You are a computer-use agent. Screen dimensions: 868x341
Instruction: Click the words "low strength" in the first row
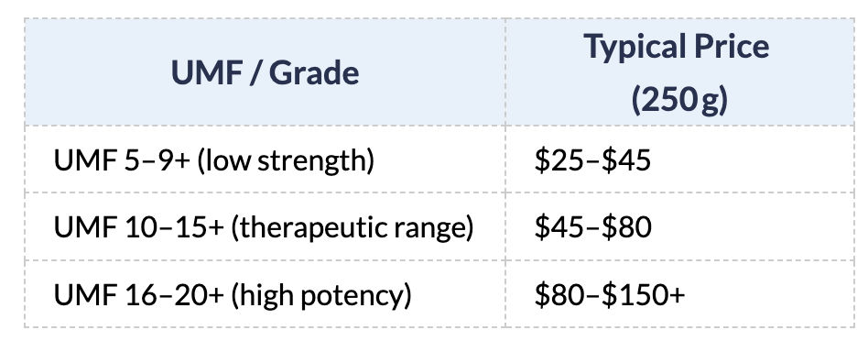click(286, 160)
